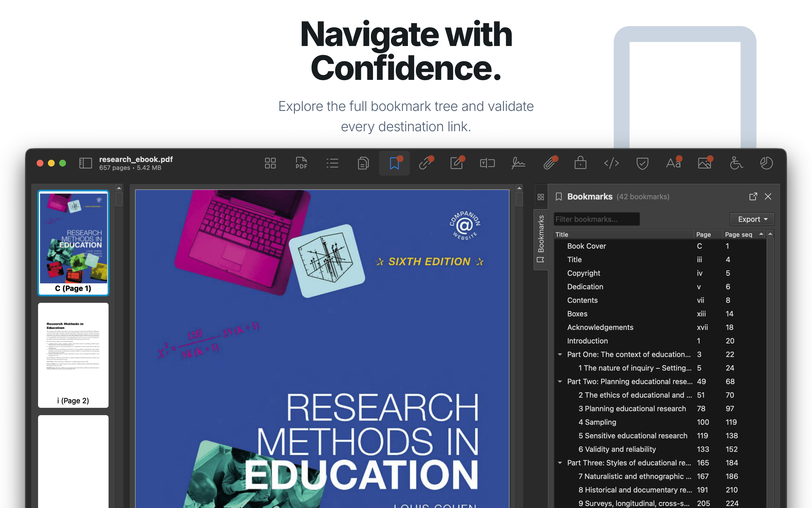812x508 pixels.
Task: Select the C (Page 1) thumbnail
Action: (73, 243)
